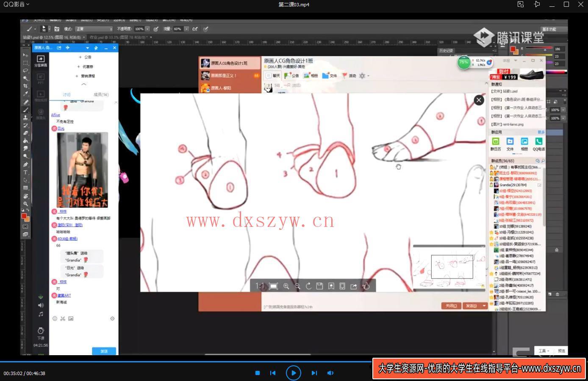Open chat settings gear icon
Viewport: 588px width, 381px height.
click(112, 318)
